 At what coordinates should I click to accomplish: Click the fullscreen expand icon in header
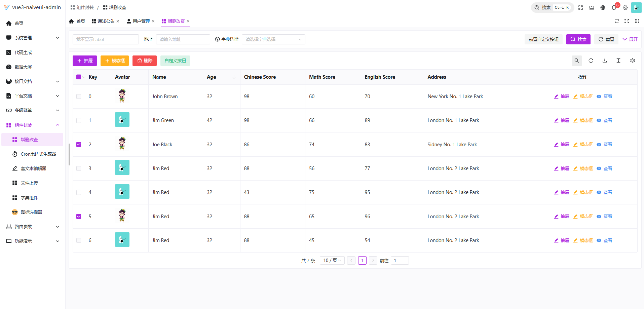581,7
